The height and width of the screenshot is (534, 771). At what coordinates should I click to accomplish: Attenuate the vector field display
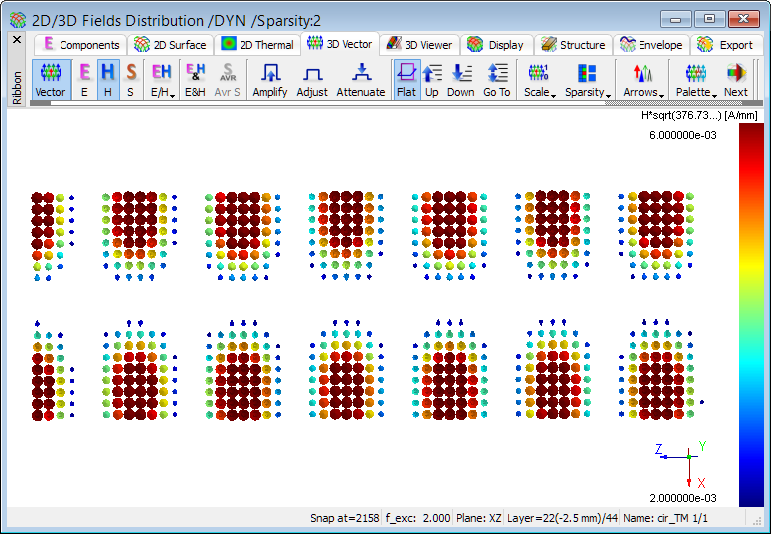point(360,80)
